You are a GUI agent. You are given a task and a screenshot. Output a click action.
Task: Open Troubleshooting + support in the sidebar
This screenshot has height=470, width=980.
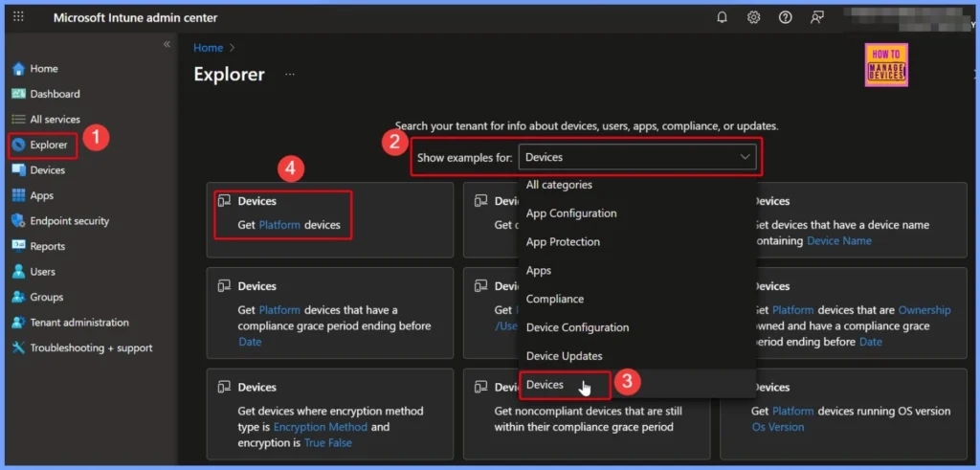tap(91, 348)
